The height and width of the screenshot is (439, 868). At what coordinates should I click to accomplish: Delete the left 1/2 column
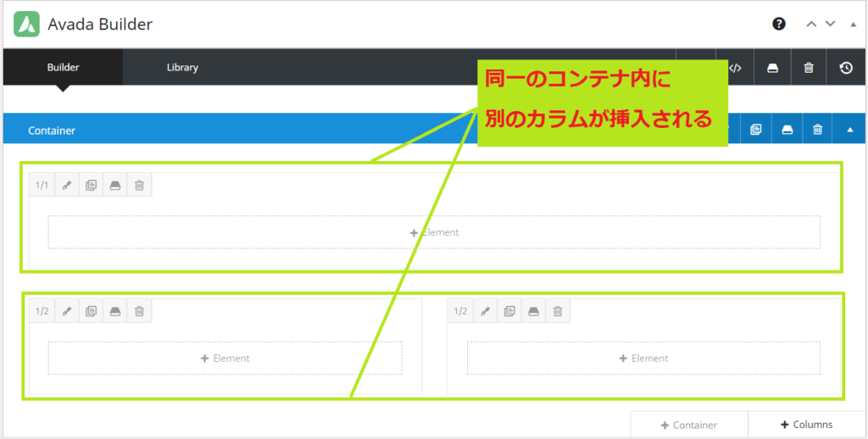[x=140, y=311]
